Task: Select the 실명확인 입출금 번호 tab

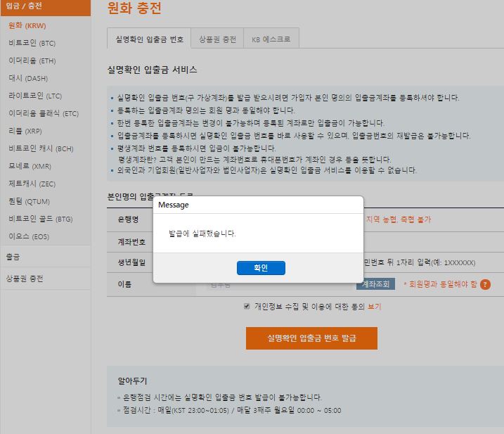Action: (x=149, y=39)
